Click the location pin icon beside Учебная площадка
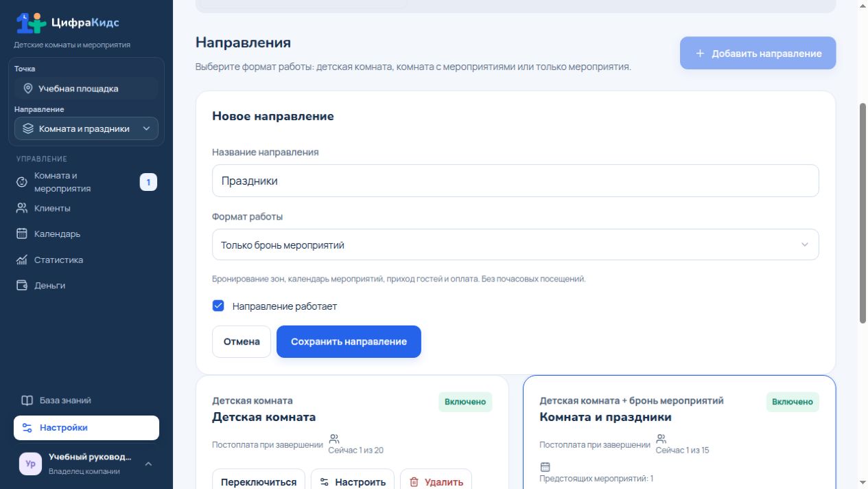Image resolution: width=868 pixels, height=489 pixels. coord(28,89)
